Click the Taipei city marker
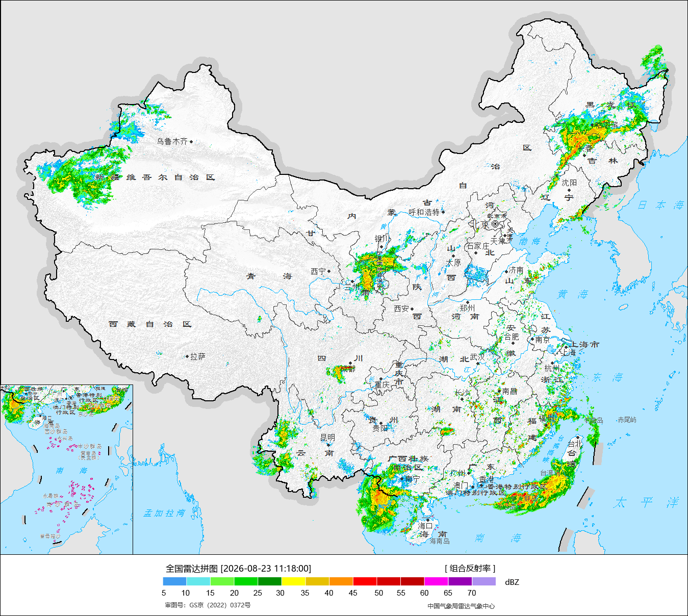 [x=577, y=438]
